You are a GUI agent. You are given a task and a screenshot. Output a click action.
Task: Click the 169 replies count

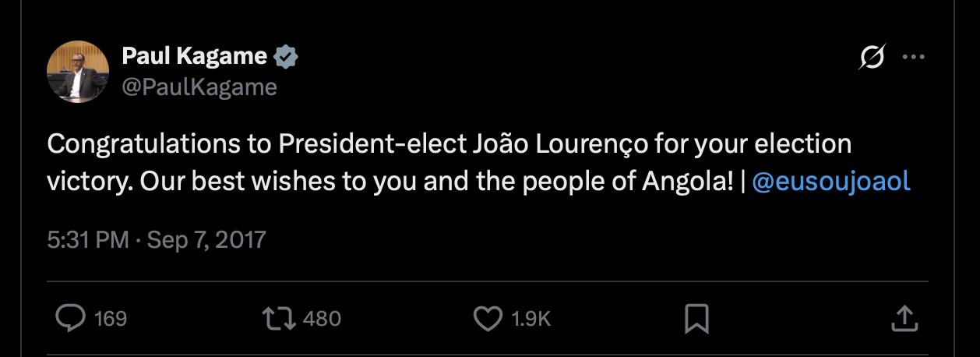[111, 319]
